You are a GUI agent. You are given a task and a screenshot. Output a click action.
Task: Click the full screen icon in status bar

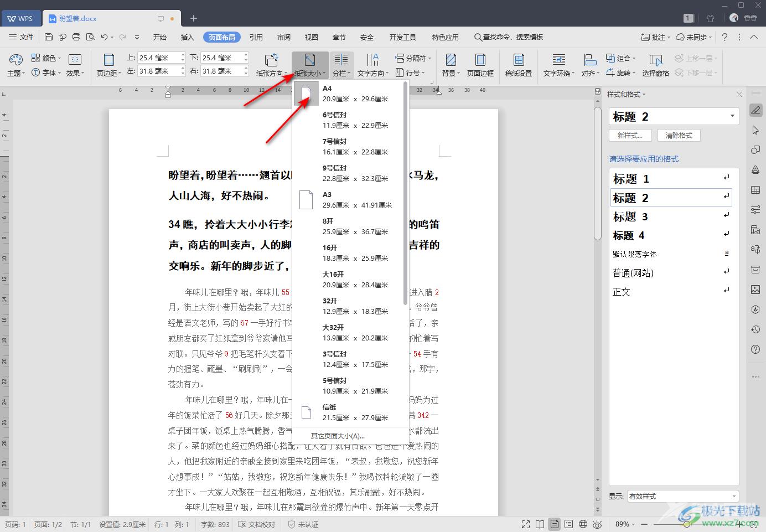(526, 524)
